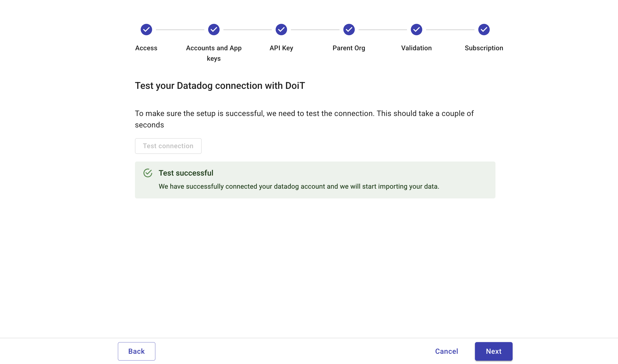Click the Accounts and App keys step icon

tap(214, 29)
